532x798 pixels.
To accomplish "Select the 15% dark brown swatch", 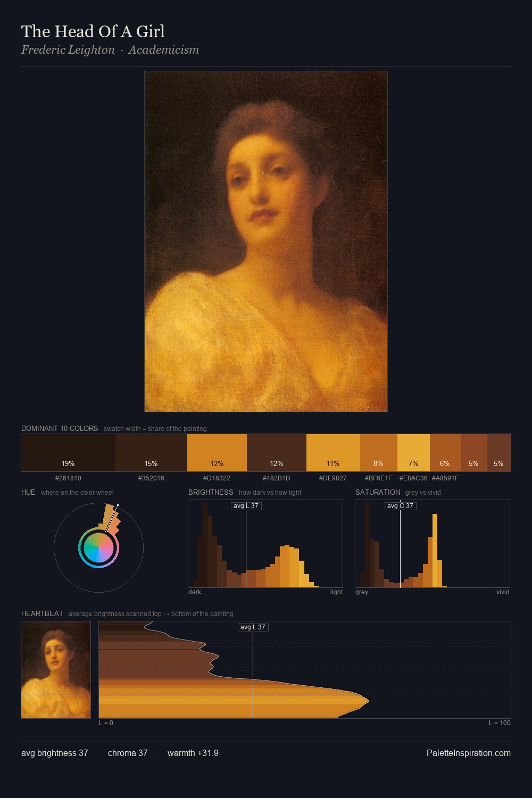I will pyautogui.click(x=151, y=453).
